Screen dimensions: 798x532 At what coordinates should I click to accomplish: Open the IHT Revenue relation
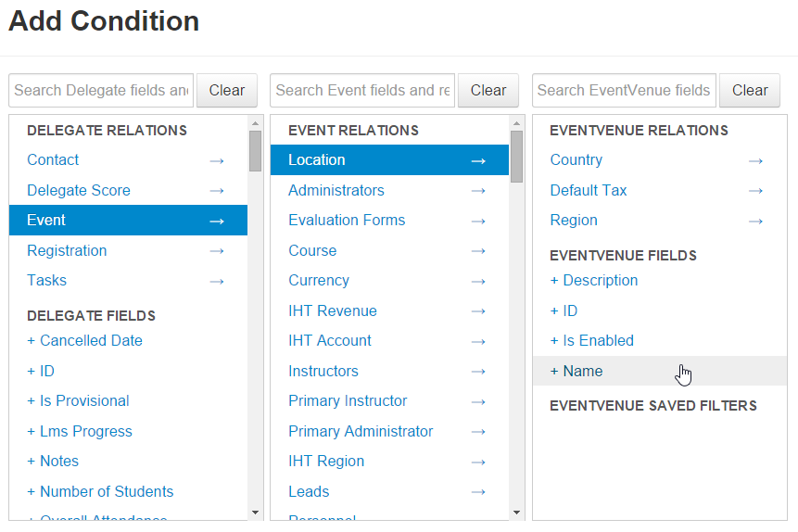point(389,310)
